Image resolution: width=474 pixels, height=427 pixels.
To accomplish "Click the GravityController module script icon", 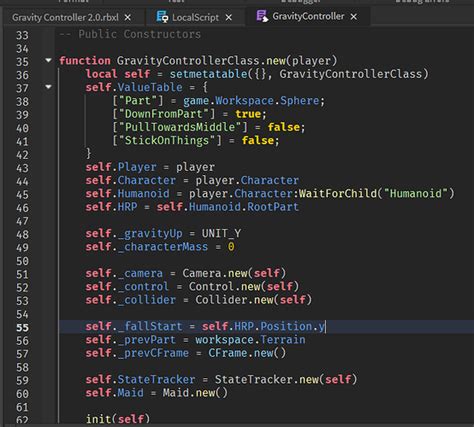I will pyautogui.click(x=262, y=16).
